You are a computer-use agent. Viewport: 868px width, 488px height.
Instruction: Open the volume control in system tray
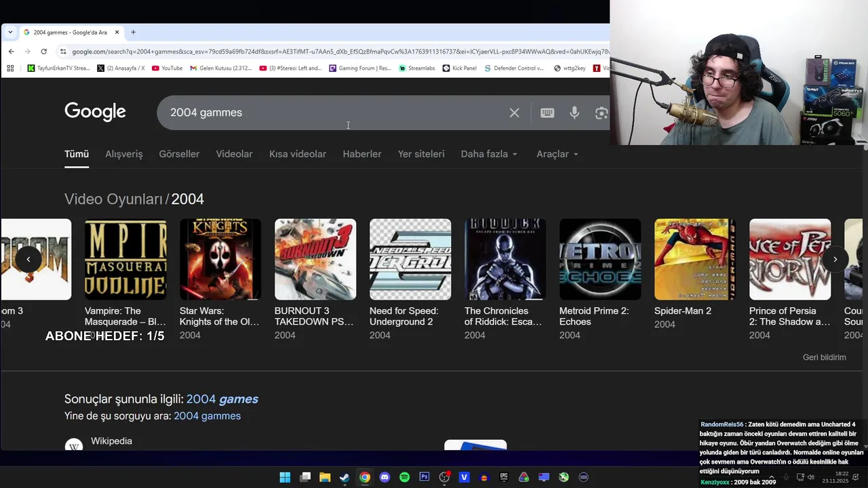click(x=811, y=477)
